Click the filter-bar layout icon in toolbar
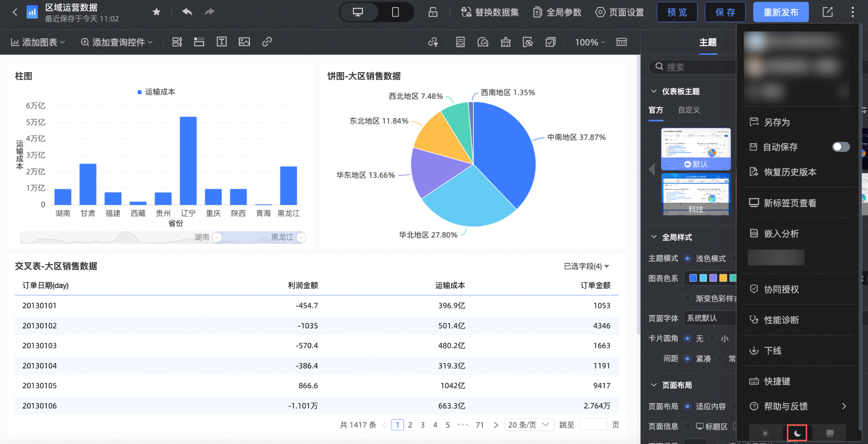This screenshot has height=444, width=868. (177, 42)
